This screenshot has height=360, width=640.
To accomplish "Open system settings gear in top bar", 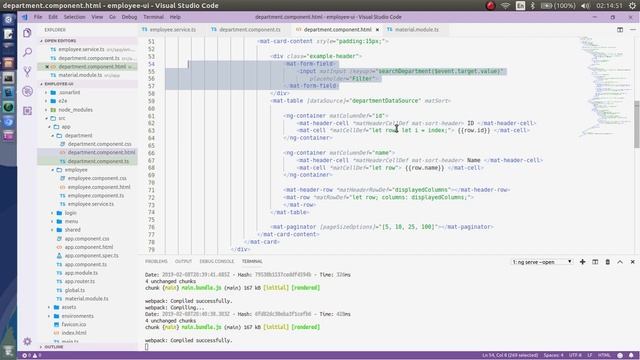I will [632, 6].
